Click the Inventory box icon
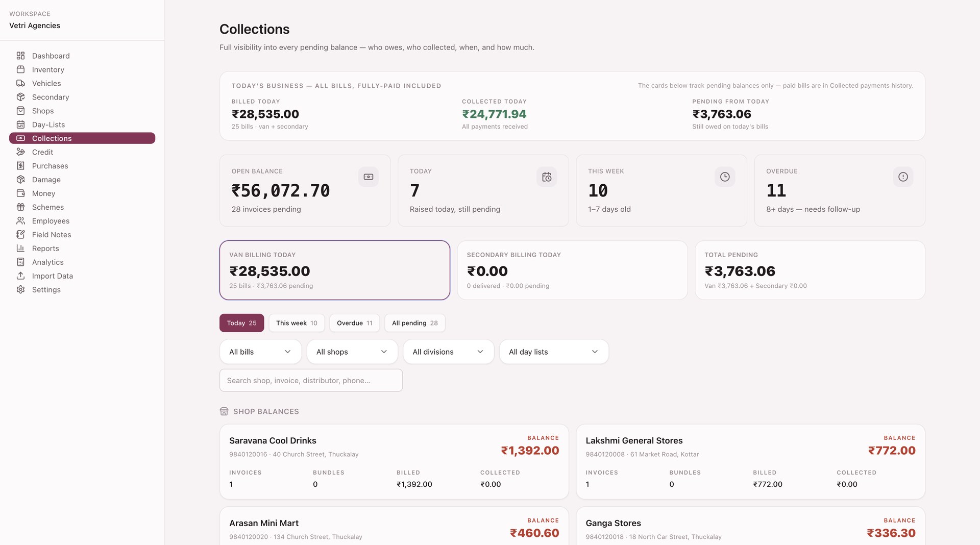The image size is (980, 545). coord(20,69)
